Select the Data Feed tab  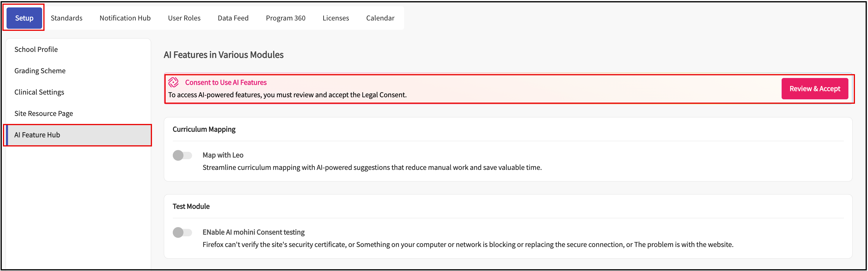click(233, 18)
